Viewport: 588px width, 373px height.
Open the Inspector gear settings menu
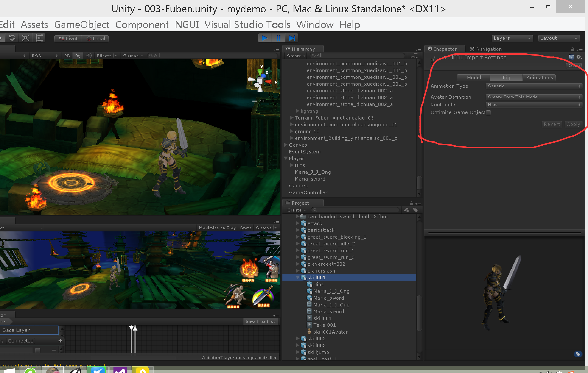(x=579, y=57)
